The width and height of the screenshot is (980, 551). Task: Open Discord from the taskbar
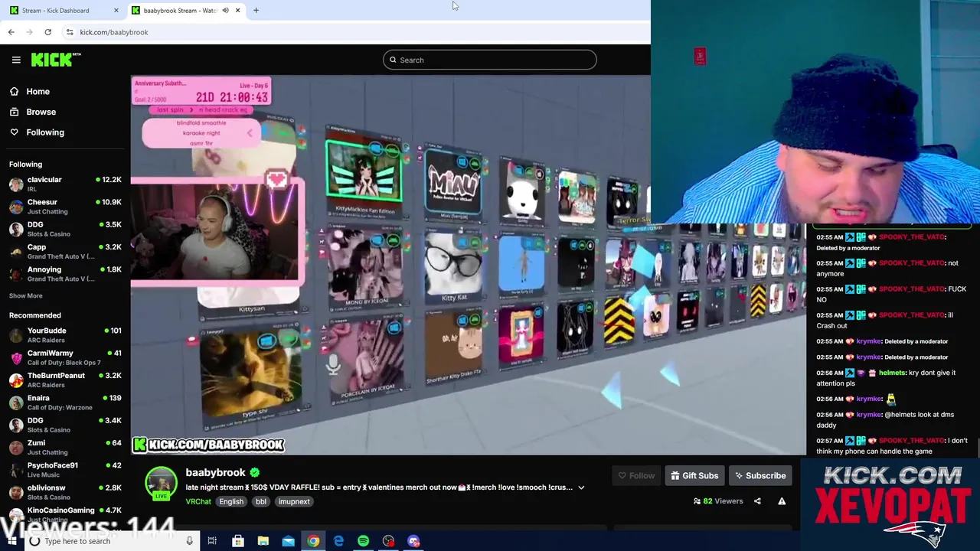413,541
